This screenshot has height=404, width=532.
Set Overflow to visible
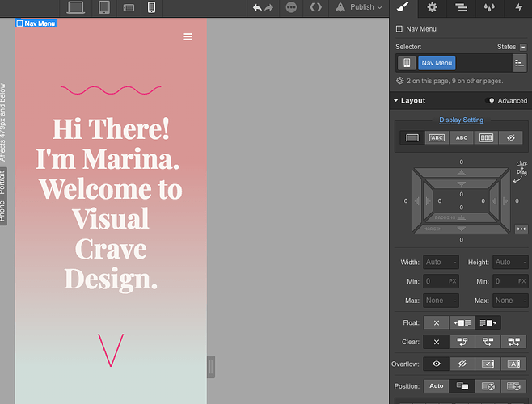pos(437,364)
